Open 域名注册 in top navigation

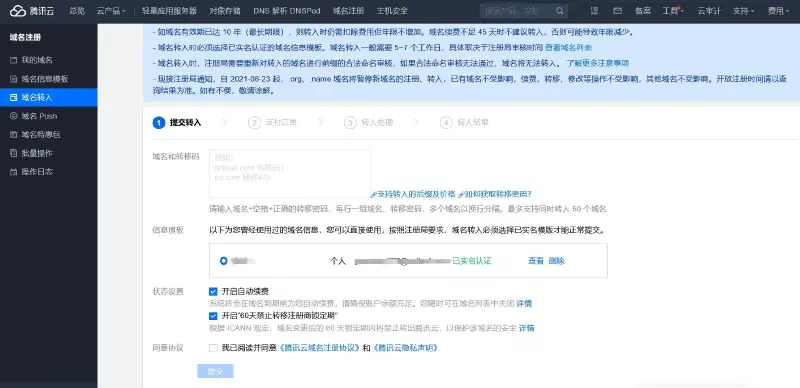click(x=348, y=11)
